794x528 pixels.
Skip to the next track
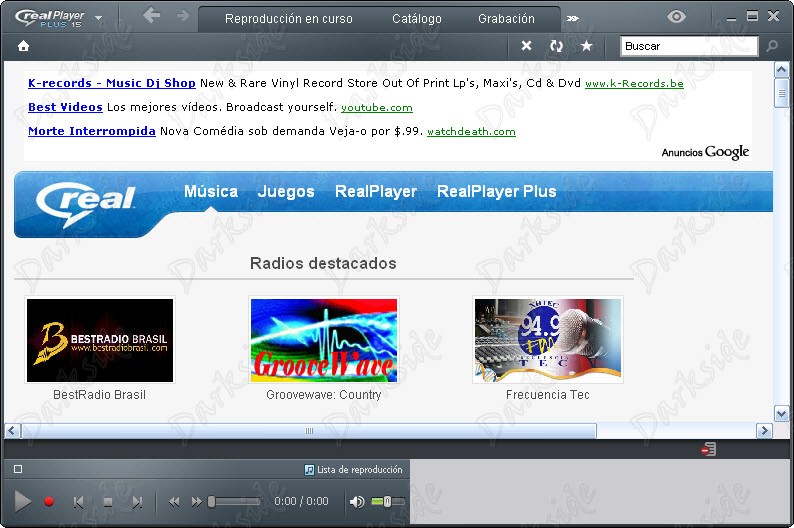click(x=137, y=502)
